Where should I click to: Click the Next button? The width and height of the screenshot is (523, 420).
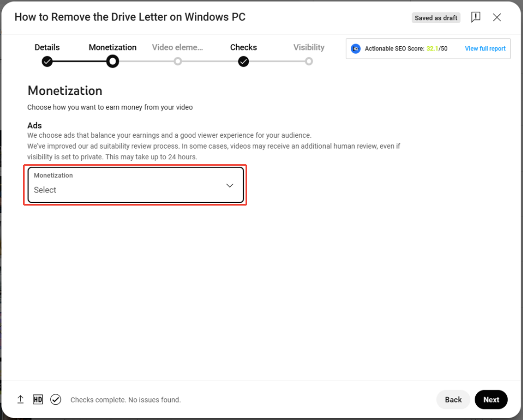pos(491,399)
